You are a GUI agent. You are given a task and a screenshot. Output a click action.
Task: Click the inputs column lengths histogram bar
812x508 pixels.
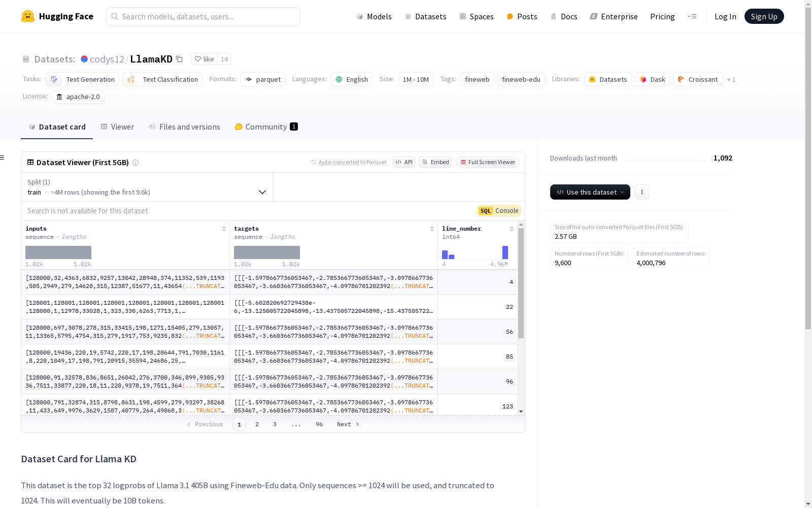[x=58, y=252]
